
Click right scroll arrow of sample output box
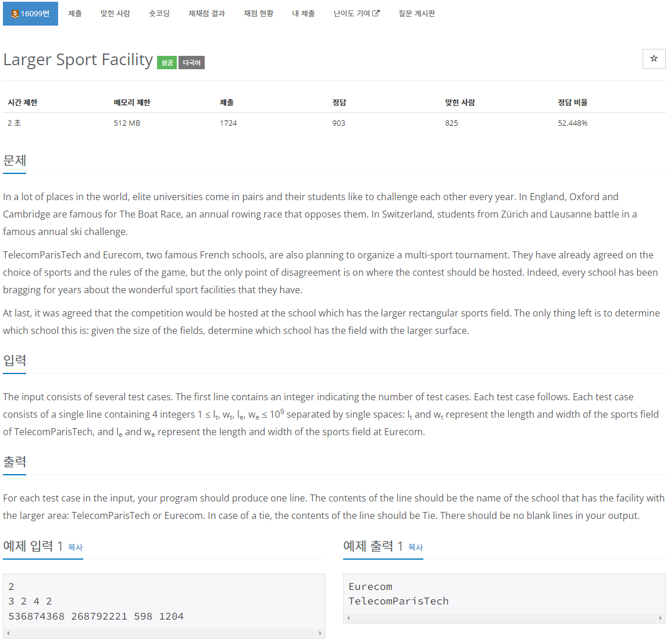[661, 618]
